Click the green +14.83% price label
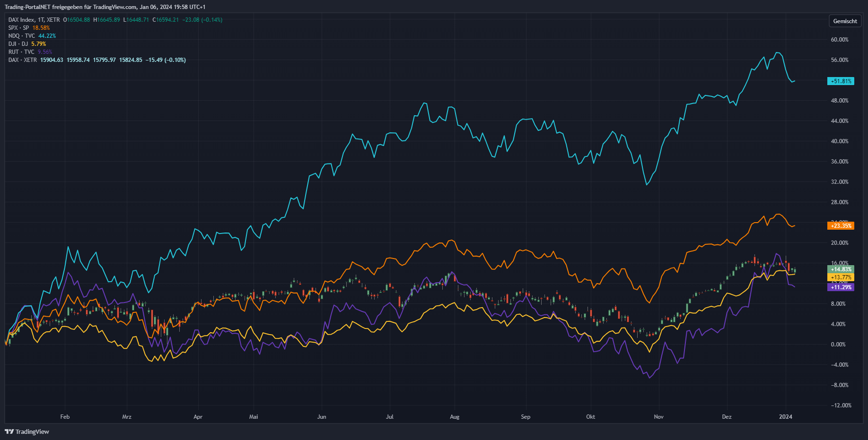The height and width of the screenshot is (440, 868). click(841, 269)
